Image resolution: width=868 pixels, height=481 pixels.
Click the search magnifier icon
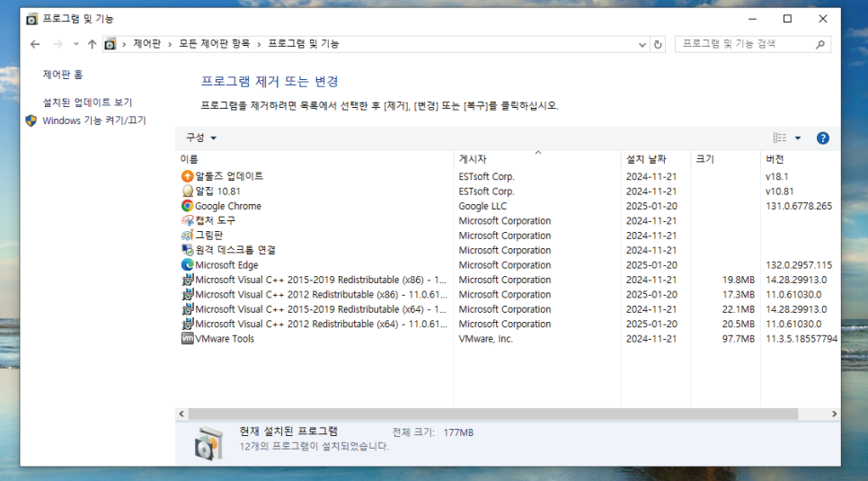coord(820,44)
